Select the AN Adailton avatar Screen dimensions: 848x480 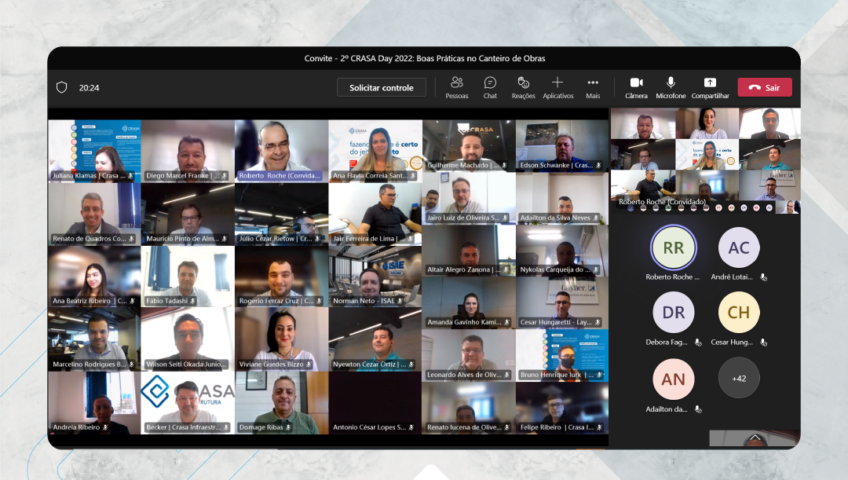coord(673,379)
